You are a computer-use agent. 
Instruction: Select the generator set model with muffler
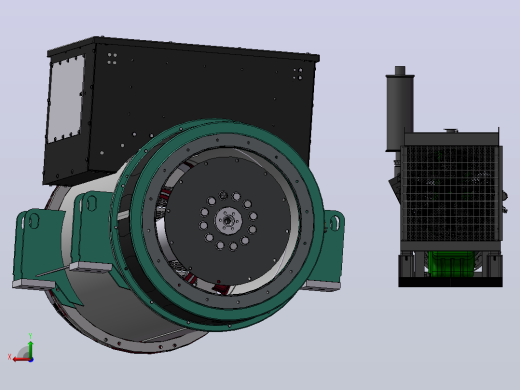(447, 176)
